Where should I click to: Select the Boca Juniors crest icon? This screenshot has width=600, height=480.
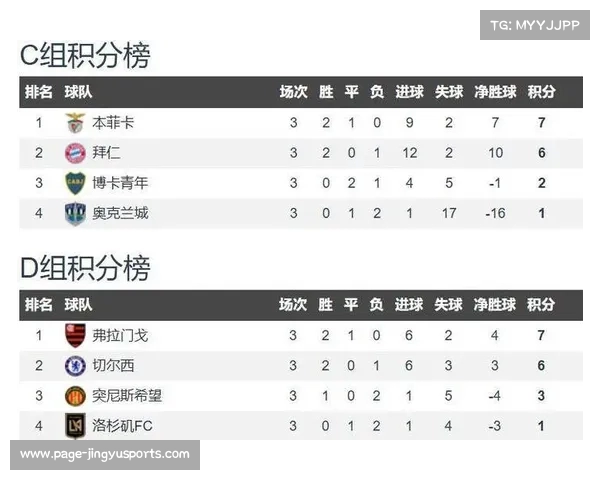click(x=75, y=183)
